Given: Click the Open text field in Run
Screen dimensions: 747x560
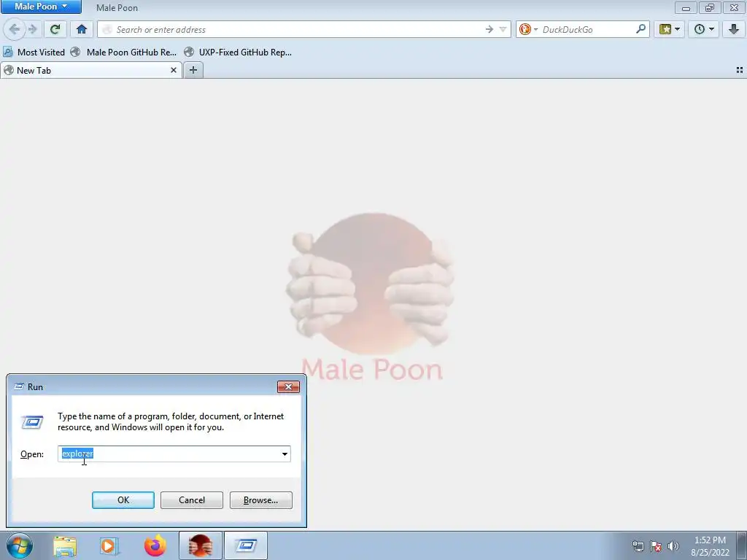Looking at the screenshot, I should [x=169, y=454].
